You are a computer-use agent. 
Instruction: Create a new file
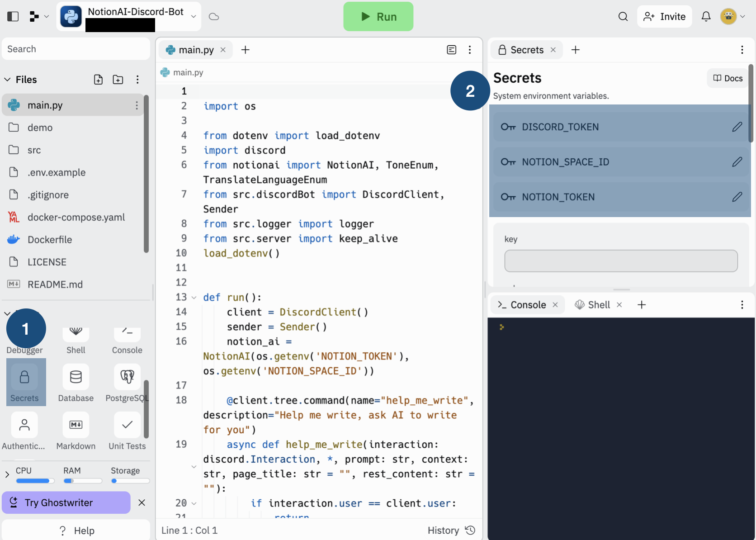(x=98, y=80)
